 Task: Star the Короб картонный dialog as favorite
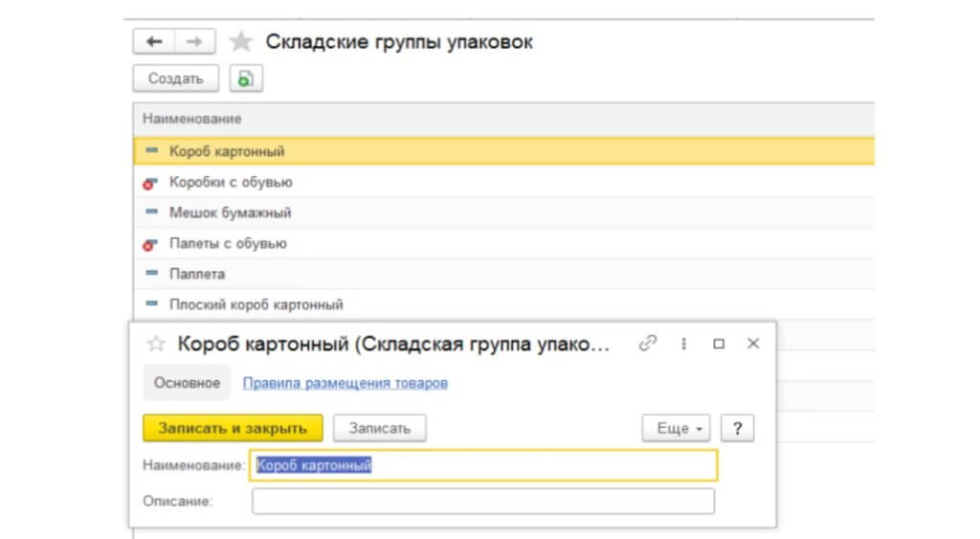tap(156, 344)
